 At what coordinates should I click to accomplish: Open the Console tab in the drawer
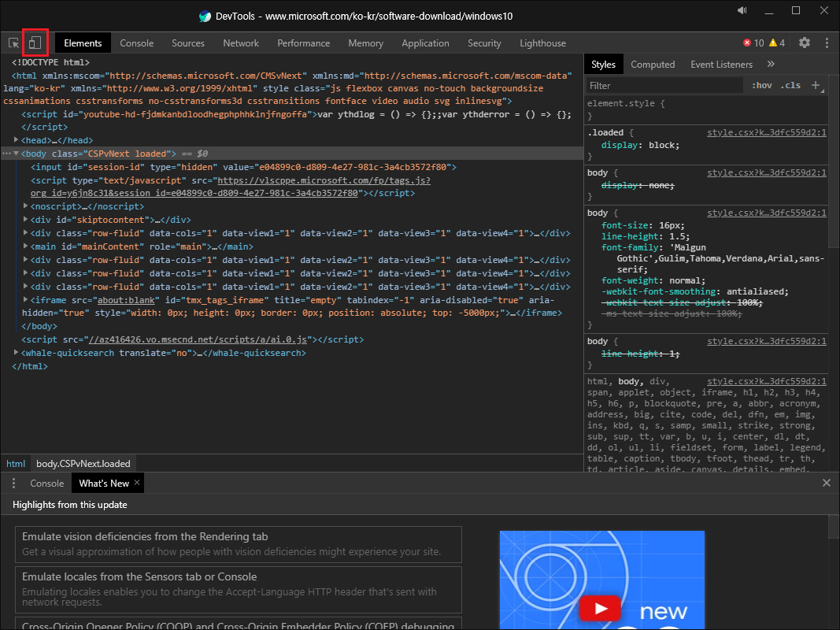46,484
